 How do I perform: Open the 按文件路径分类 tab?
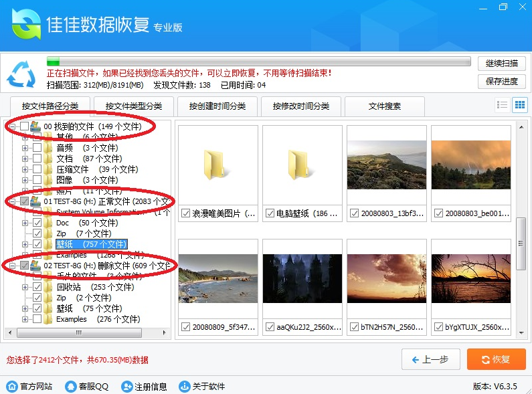pyautogui.click(x=50, y=106)
